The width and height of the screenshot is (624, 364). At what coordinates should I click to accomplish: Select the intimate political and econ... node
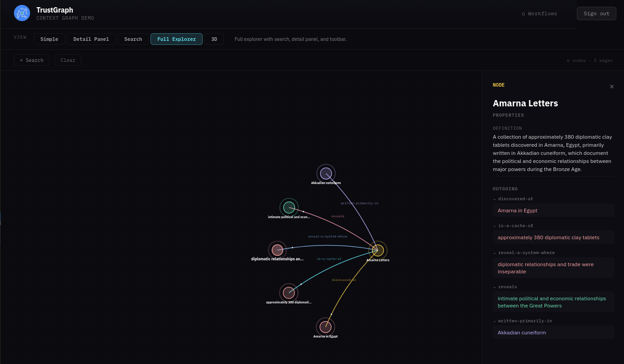[289, 207]
